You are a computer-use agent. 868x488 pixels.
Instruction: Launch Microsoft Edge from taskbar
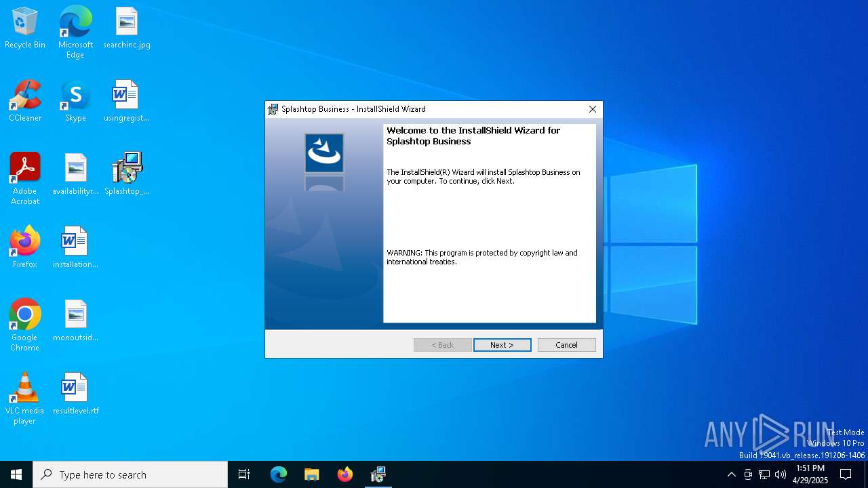coord(279,474)
